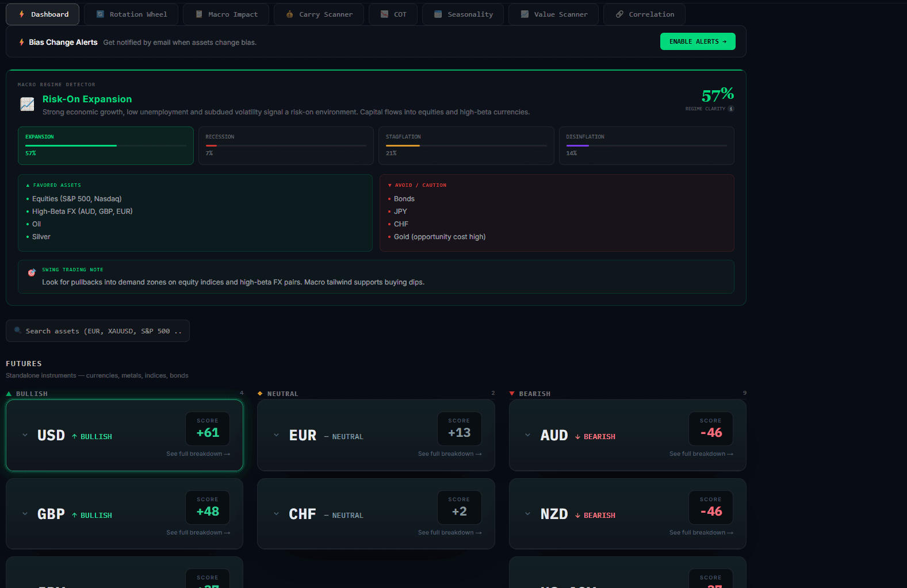Click the FUTURES section heading

[x=24, y=364]
